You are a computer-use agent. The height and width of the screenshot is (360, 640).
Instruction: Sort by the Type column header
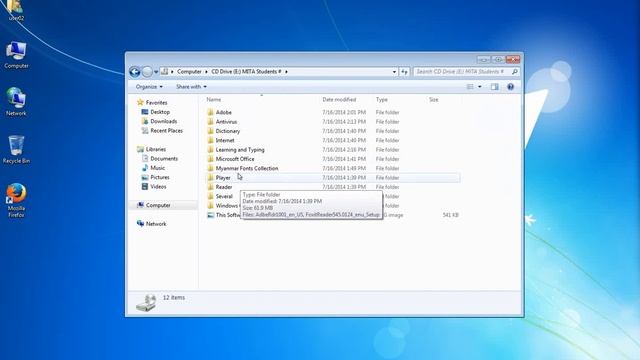click(382, 100)
